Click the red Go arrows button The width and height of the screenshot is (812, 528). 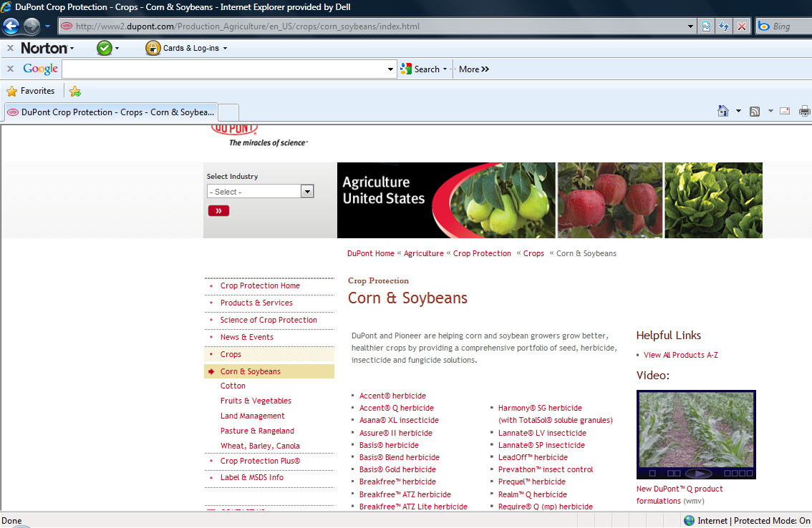[218, 210]
